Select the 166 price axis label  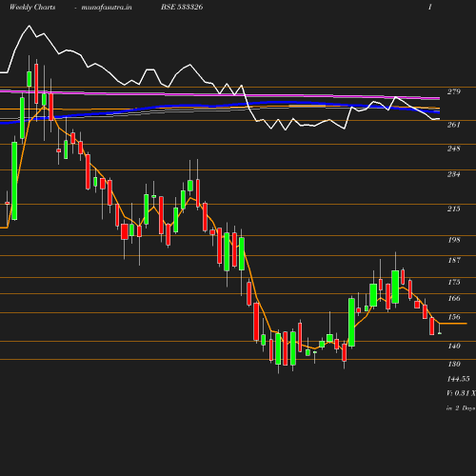[x=454, y=298]
